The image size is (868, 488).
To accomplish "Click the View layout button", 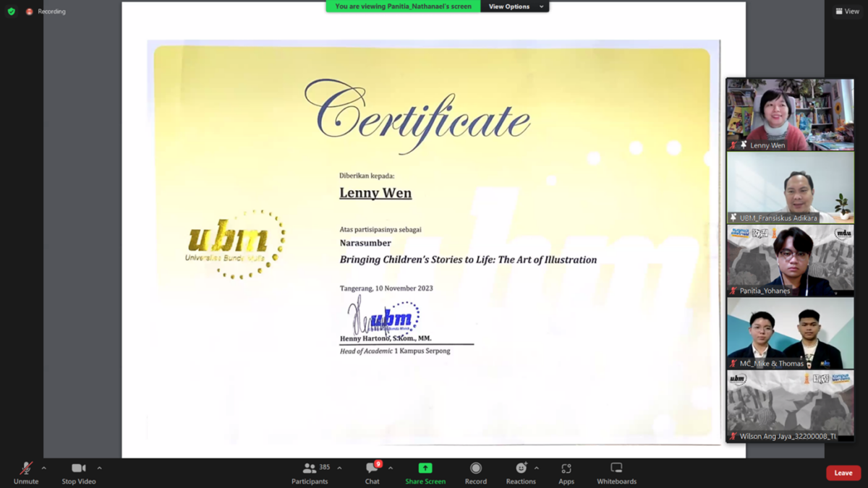I will pos(848,11).
